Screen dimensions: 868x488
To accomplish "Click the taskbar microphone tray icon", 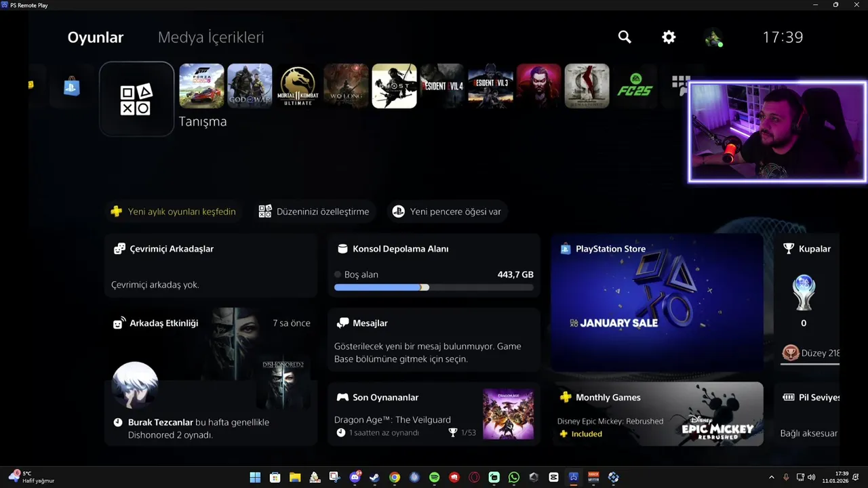I will [x=786, y=477].
